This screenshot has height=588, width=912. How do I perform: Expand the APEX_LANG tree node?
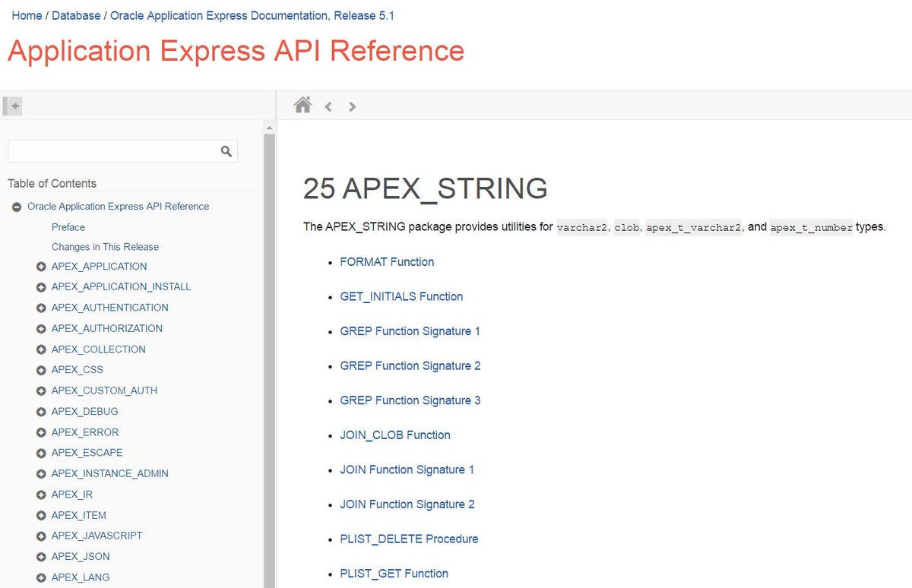coord(41,577)
